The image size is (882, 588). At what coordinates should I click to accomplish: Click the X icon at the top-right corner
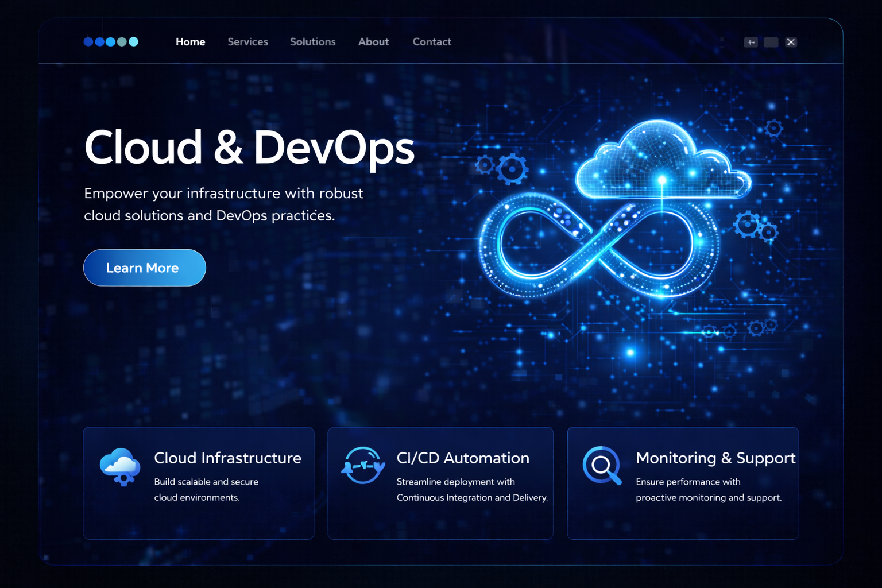tap(791, 42)
